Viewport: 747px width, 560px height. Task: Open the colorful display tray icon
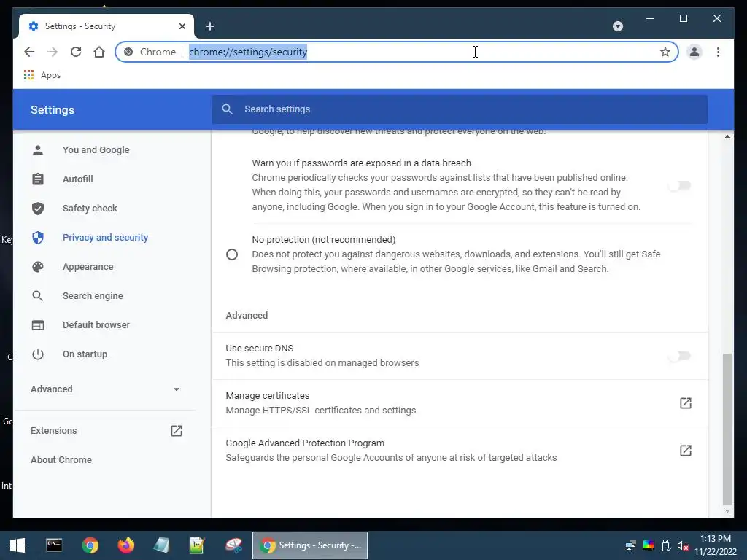pyautogui.click(x=649, y=545)
